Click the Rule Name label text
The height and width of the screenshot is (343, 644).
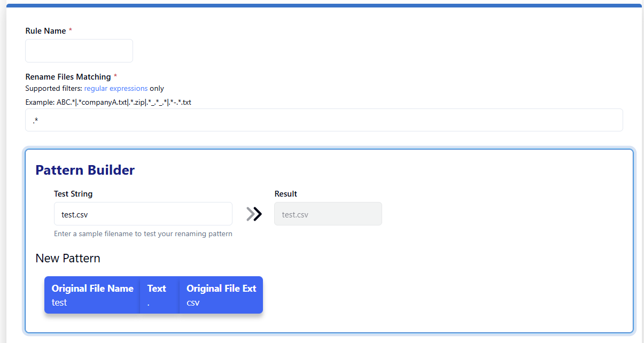point(45,31)
